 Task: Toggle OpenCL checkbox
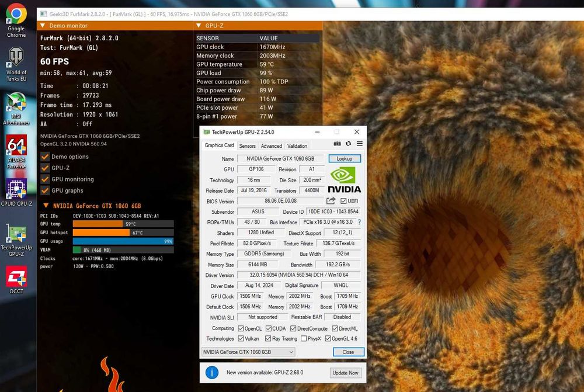pos(241,329)
